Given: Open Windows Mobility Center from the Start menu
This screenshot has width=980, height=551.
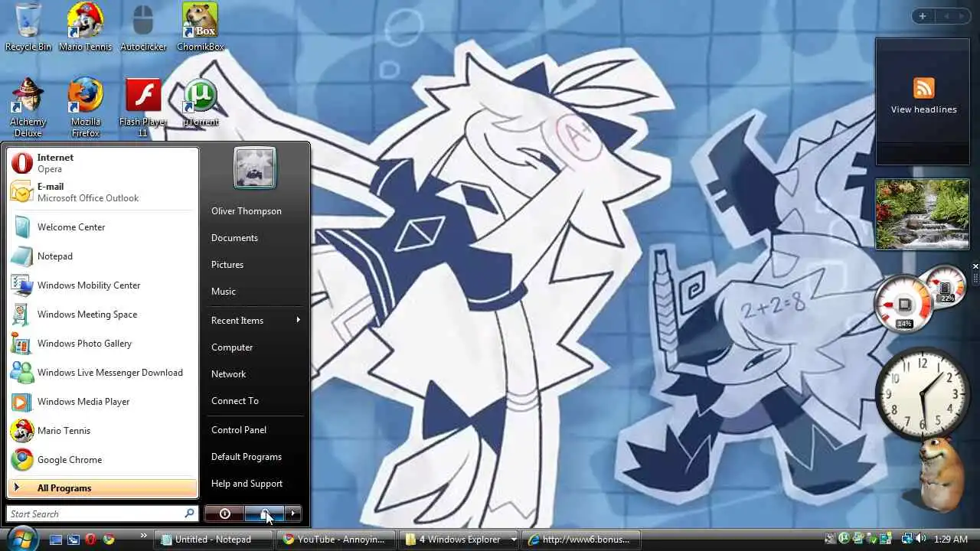Looking at the screenshot, I should coord(103,285).
